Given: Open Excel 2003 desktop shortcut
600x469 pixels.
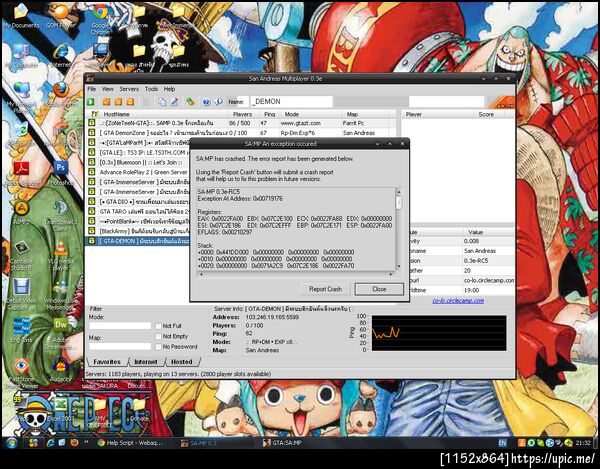Looking at the screenshot, I should (62, 408).
